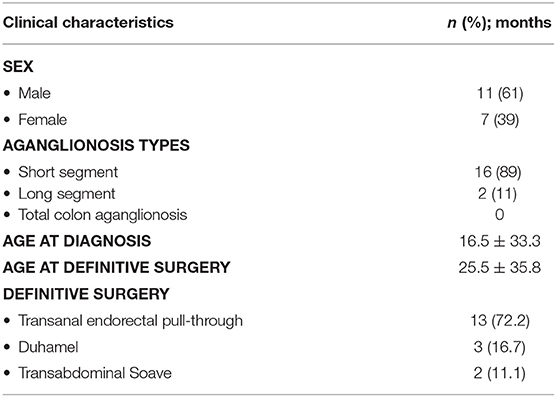The image size is (556, 397).
Task: Click the AGANGLIONOSIS TYPES heading
Action: (x=96, y=145)
